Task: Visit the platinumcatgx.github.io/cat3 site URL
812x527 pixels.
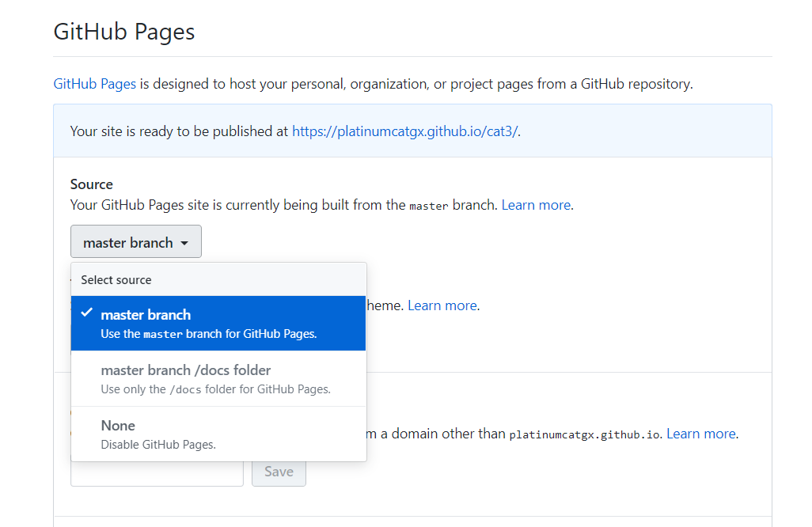Action: 405,131
